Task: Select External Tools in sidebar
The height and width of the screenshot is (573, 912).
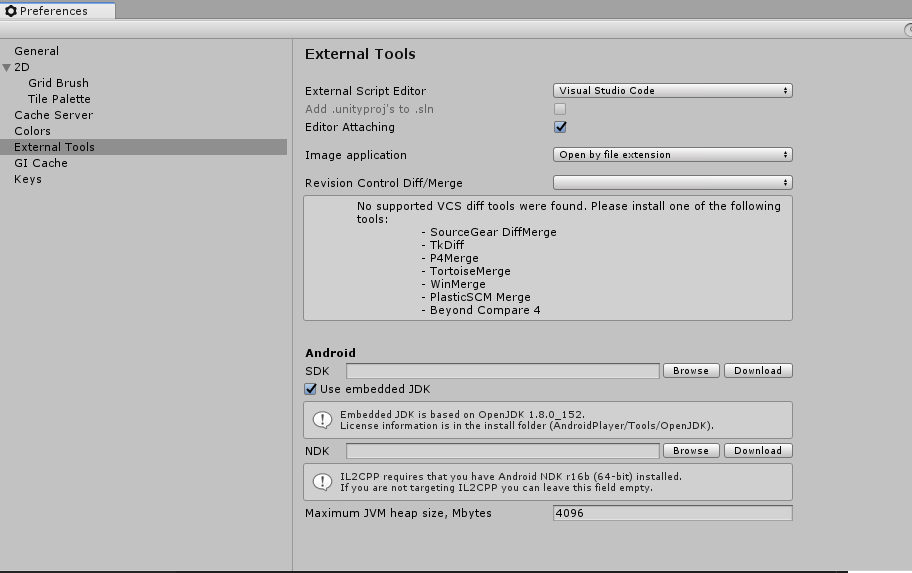Action: point(143,147)
